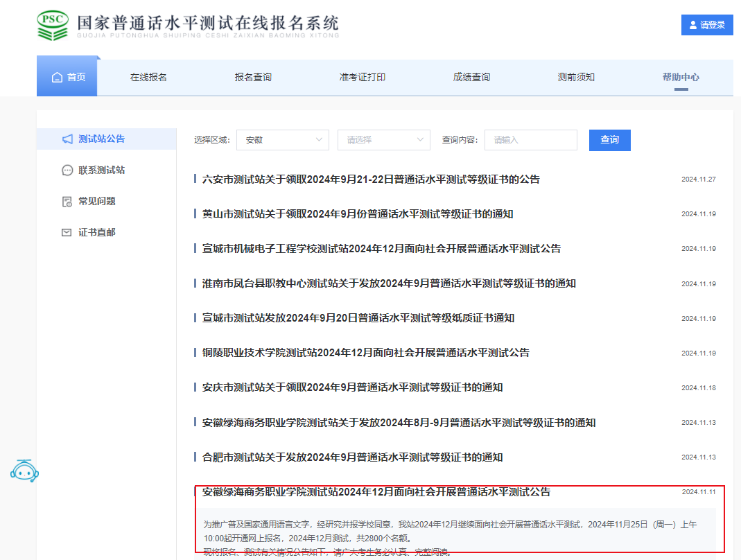Click the home icon in 首页 tab
741x560 pixels.
pyautogui.click(x=58, y=78)
